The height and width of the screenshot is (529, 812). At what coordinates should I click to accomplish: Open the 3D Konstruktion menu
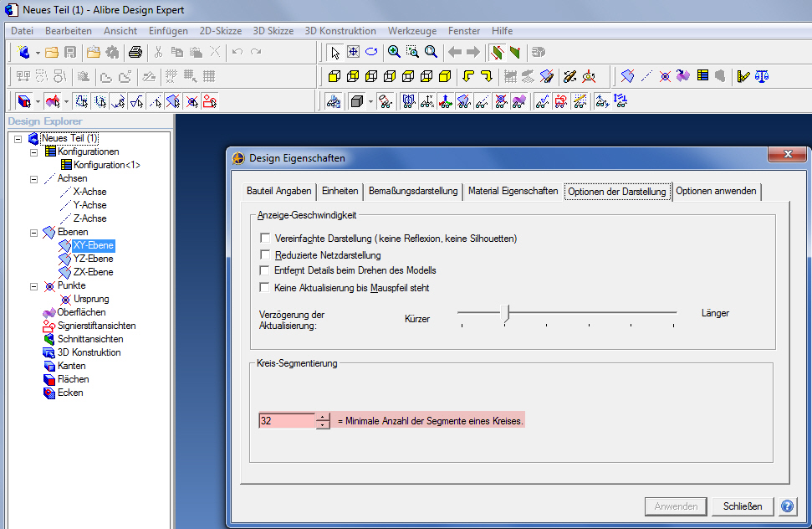point(340,31)
